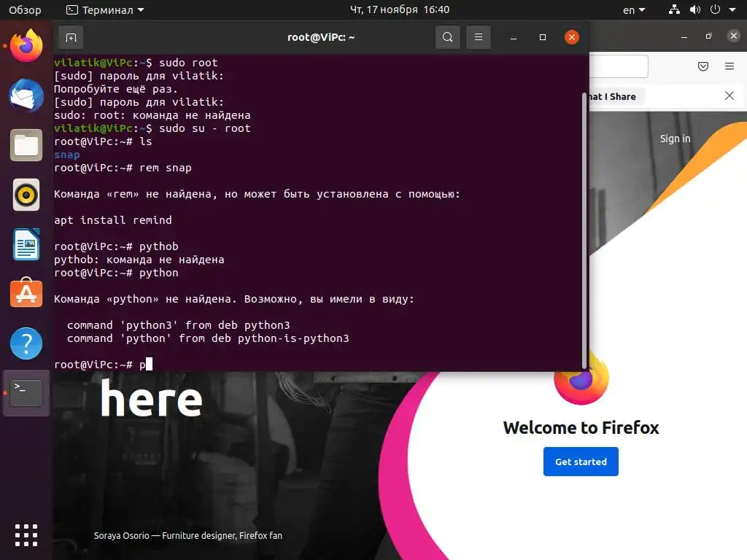Image resolution: width=747 pixels, height=560 pixels.
Task: Click the Get started button in Firefox
Action: pyautogui.click(x=581, y=462)
